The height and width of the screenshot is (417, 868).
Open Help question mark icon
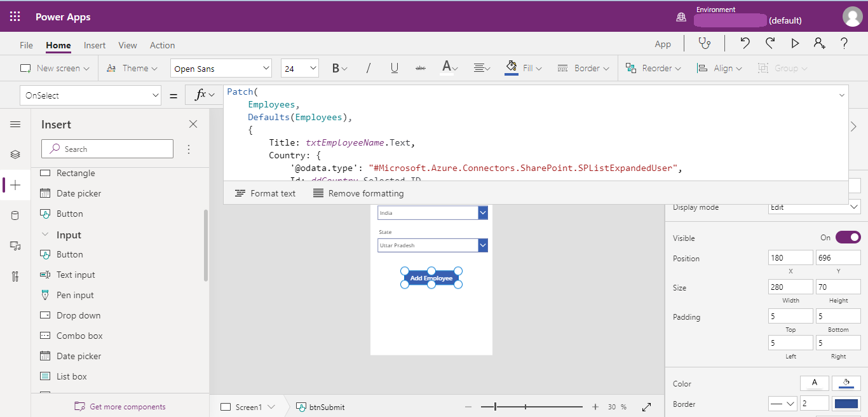click(x=844, y=43)
